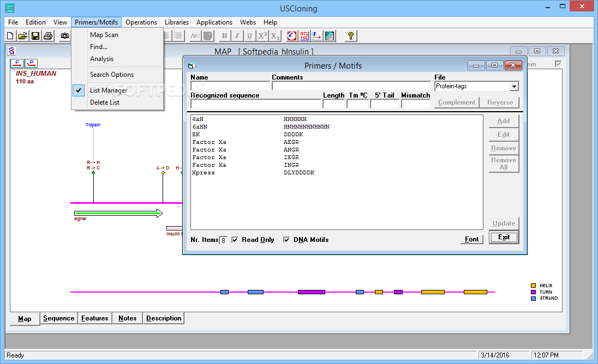Open the Operations menu
The image size is (598, 364).
pos(141,22)
